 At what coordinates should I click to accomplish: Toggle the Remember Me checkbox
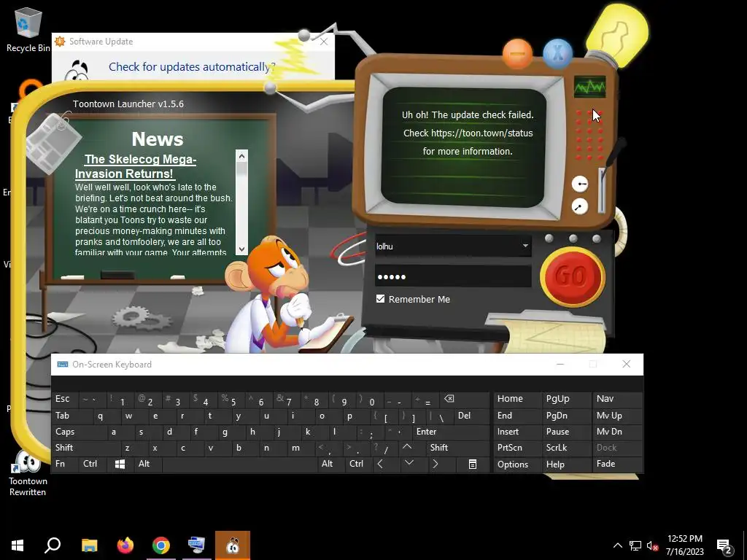(380, 298)
